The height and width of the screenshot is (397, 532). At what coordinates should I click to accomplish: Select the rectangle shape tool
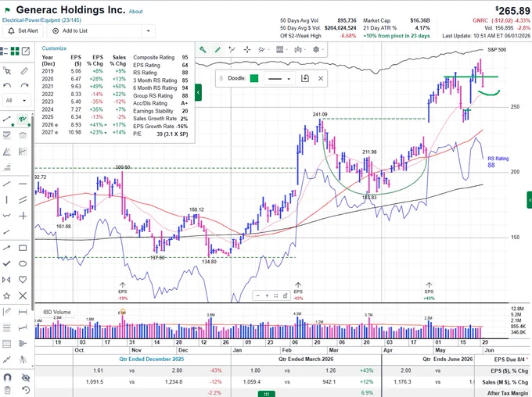(23, 248)
